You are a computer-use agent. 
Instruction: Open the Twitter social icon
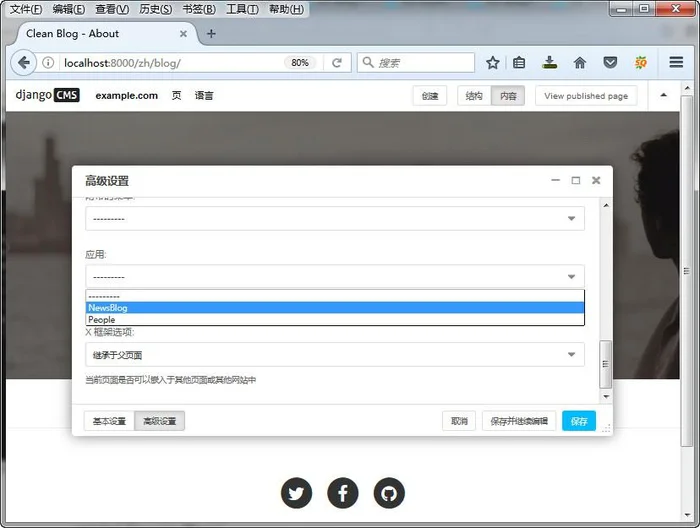point(296,493)
